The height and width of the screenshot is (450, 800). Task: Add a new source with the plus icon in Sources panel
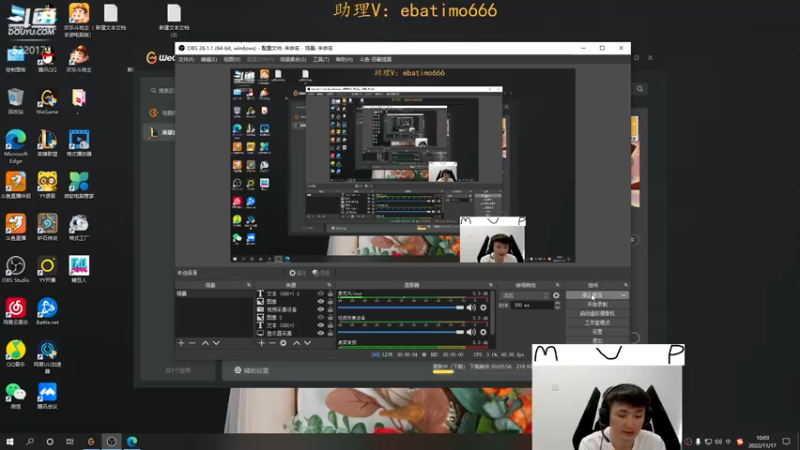pyautogui.click(x=261, y=343)
